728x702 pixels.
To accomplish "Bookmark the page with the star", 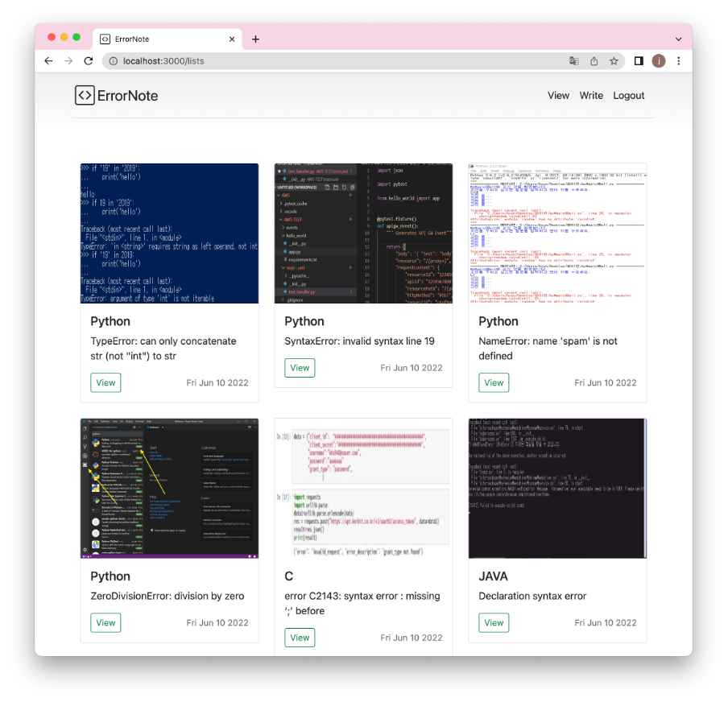I will 613,60.
